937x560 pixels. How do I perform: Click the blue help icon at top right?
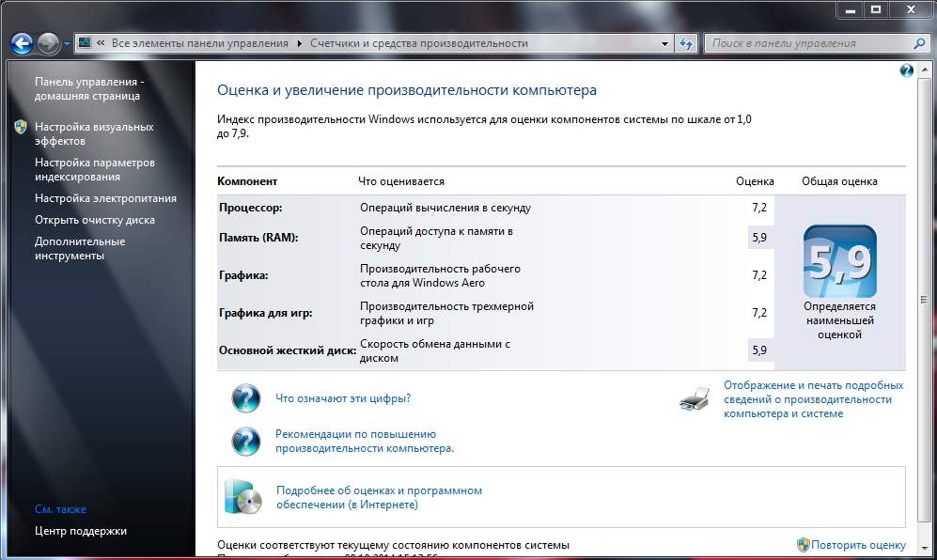coord(906,70)
